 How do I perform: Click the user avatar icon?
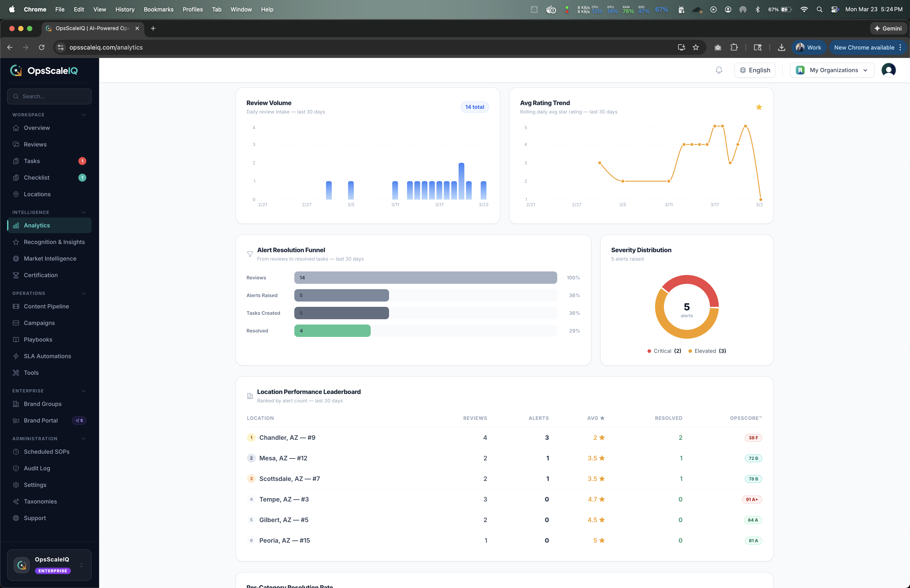tap(888, 70)
